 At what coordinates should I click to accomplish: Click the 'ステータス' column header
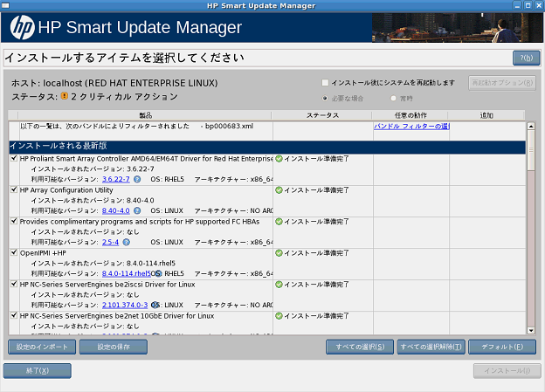coord(322,115)
